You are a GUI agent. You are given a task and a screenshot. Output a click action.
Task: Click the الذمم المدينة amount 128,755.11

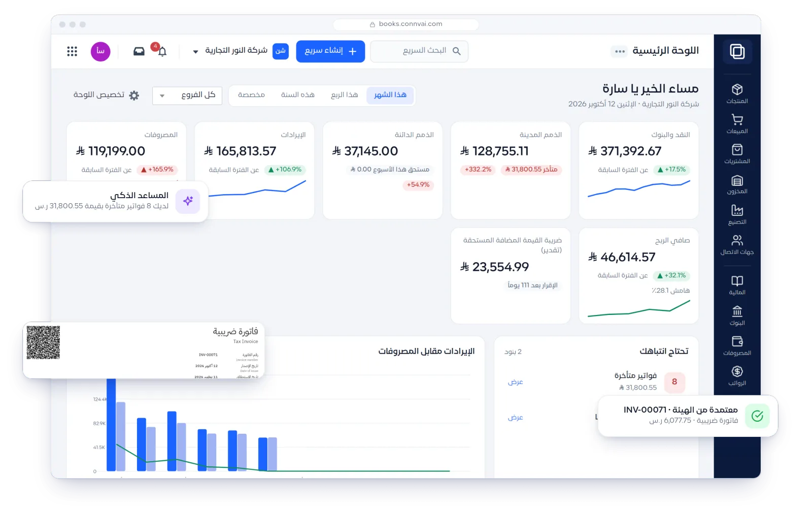tap(494, 151)
